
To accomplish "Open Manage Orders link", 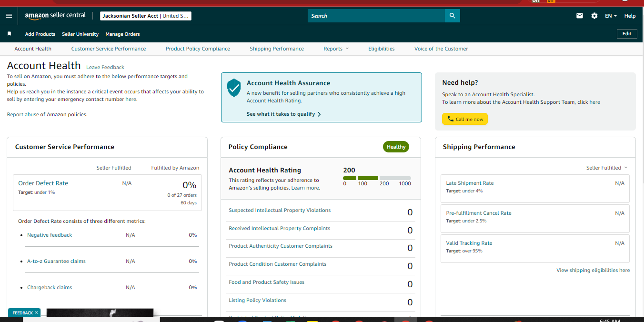I will tap(122, 34).
